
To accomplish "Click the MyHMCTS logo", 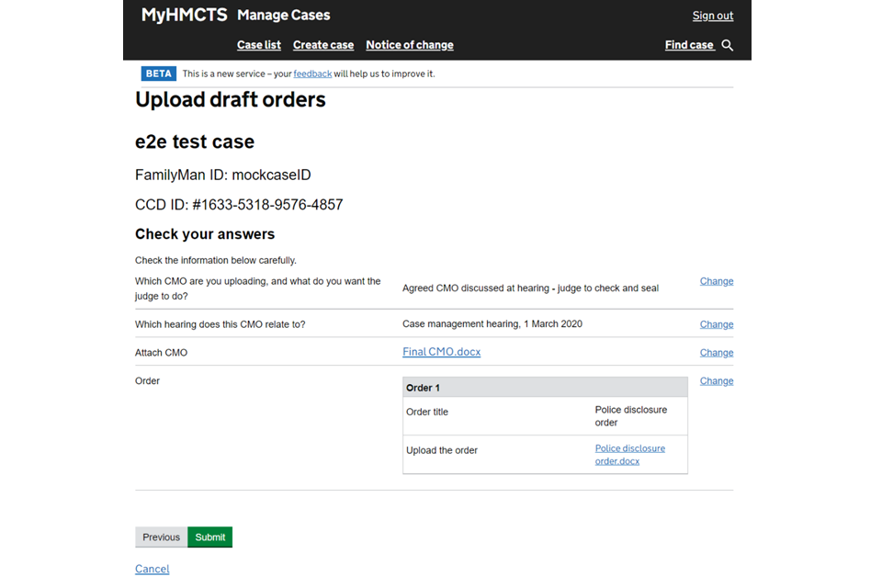I will (184, 15).
